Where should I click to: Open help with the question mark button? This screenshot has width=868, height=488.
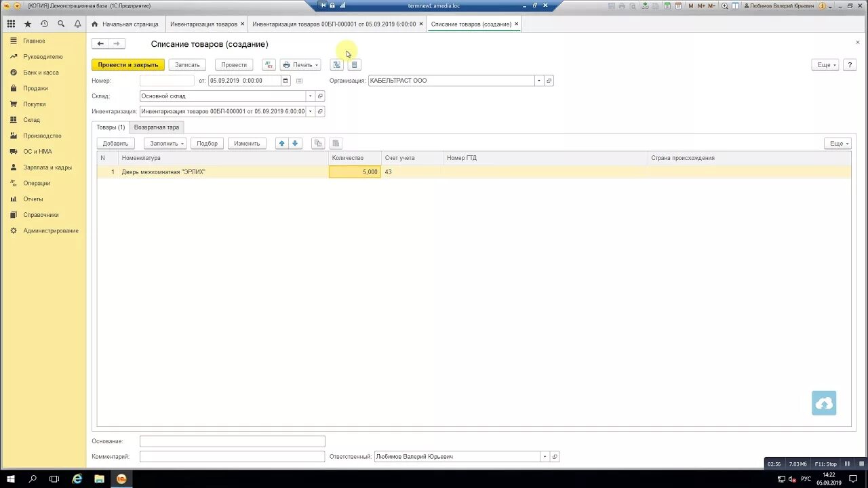pos(849,65)
